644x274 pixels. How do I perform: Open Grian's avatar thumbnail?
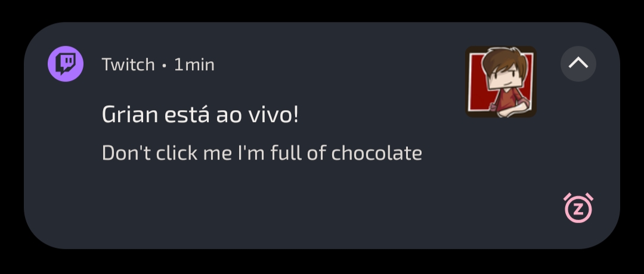[500, 82]
